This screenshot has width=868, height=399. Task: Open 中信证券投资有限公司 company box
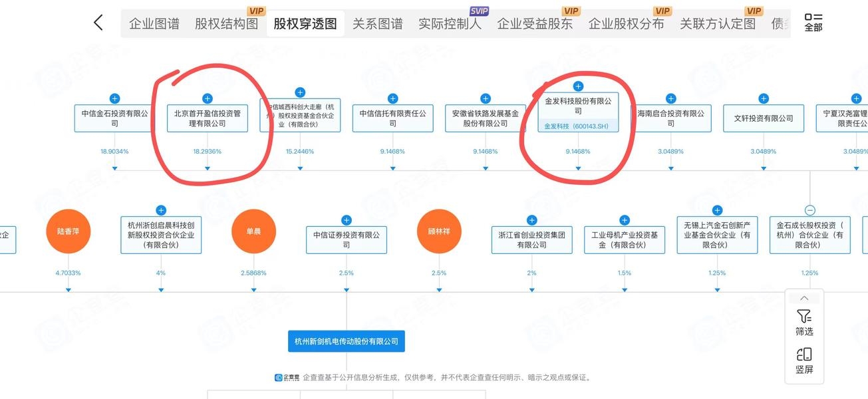tap(347, 240)
